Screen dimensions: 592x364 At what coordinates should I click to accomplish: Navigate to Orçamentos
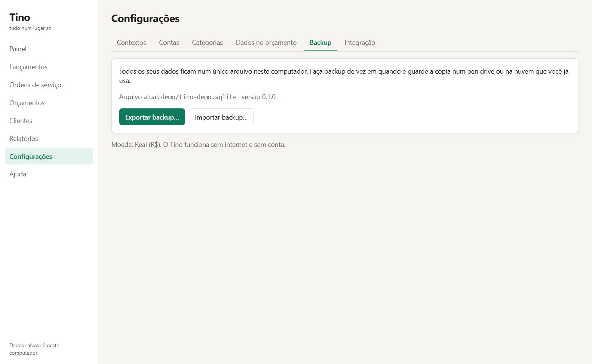pos(49,103)
